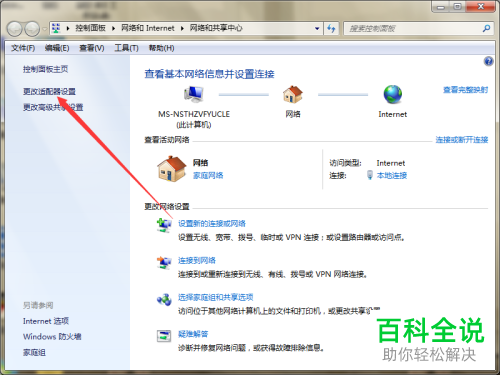The width and height of the screenshot is (500, 375).
Task: Click 连接到网络 link
Action: click(197, 260)
